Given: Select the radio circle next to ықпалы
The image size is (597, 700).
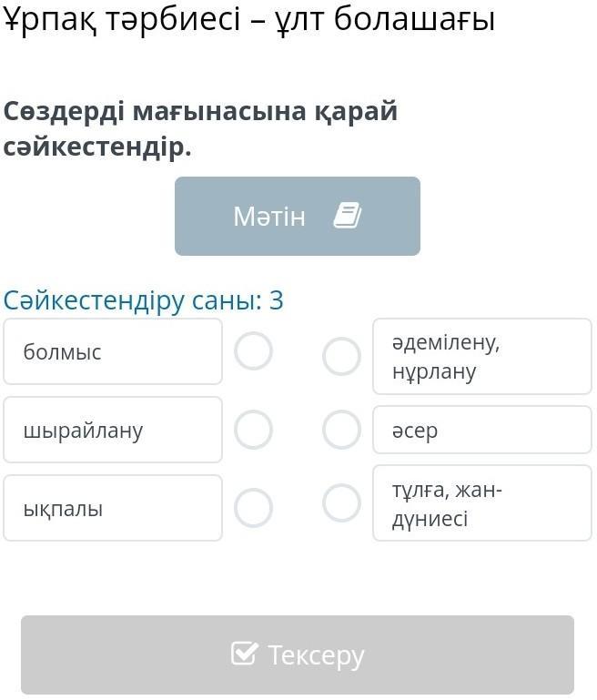Looking at the screenshot, I should click(x=253, y=508).
